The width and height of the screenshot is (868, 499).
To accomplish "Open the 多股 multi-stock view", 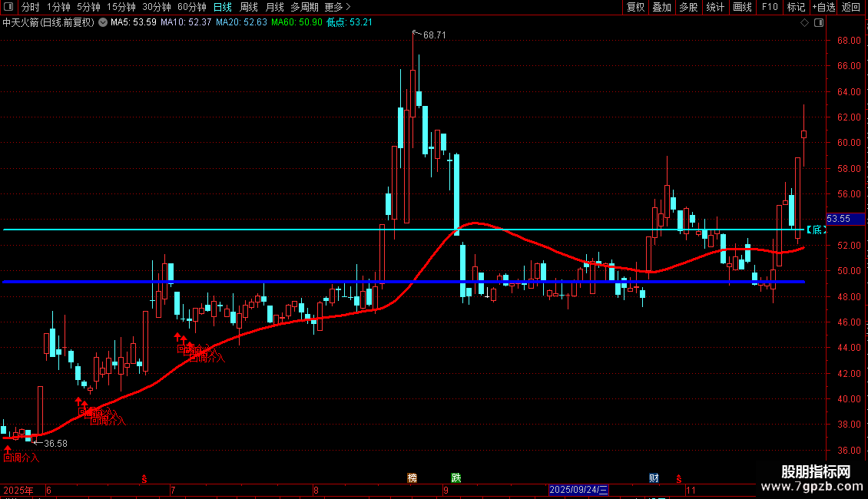I will [688, 7].
